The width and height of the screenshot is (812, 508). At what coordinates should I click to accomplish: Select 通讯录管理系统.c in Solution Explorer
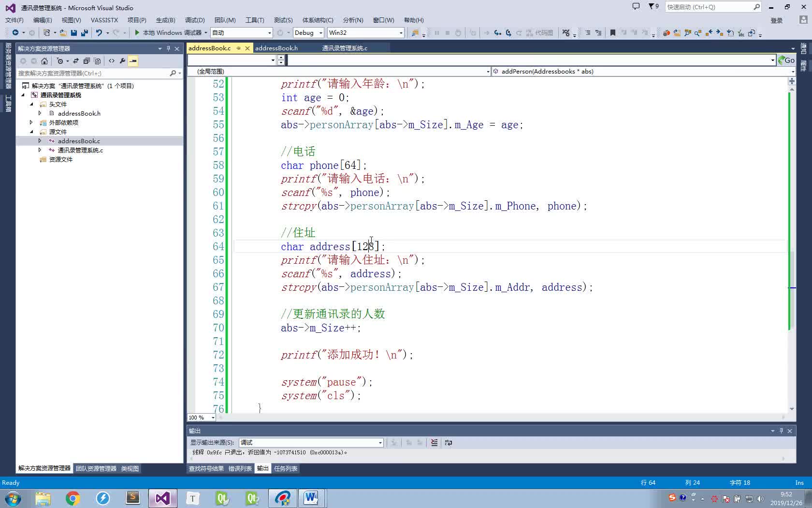(80, 150)
